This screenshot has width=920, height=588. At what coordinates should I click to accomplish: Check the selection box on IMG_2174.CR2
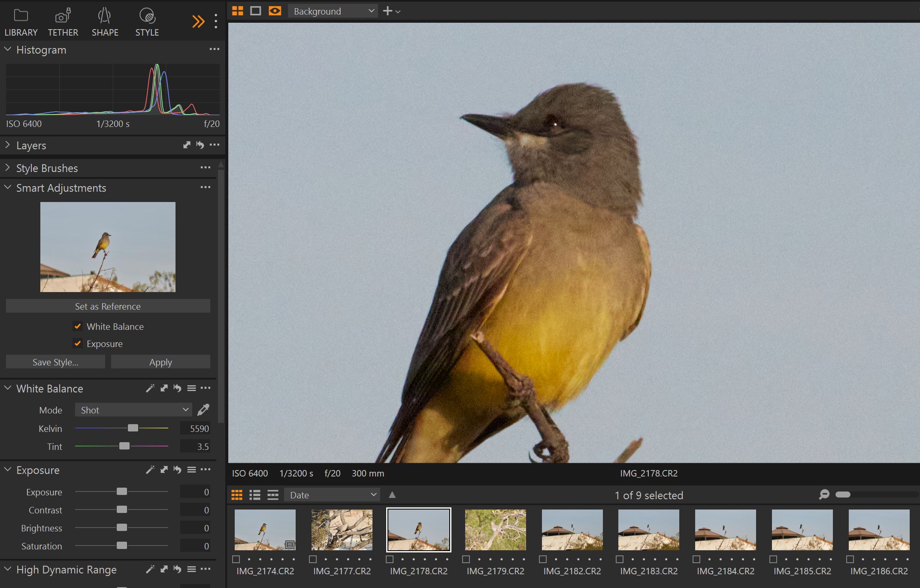tap(236, 559)
